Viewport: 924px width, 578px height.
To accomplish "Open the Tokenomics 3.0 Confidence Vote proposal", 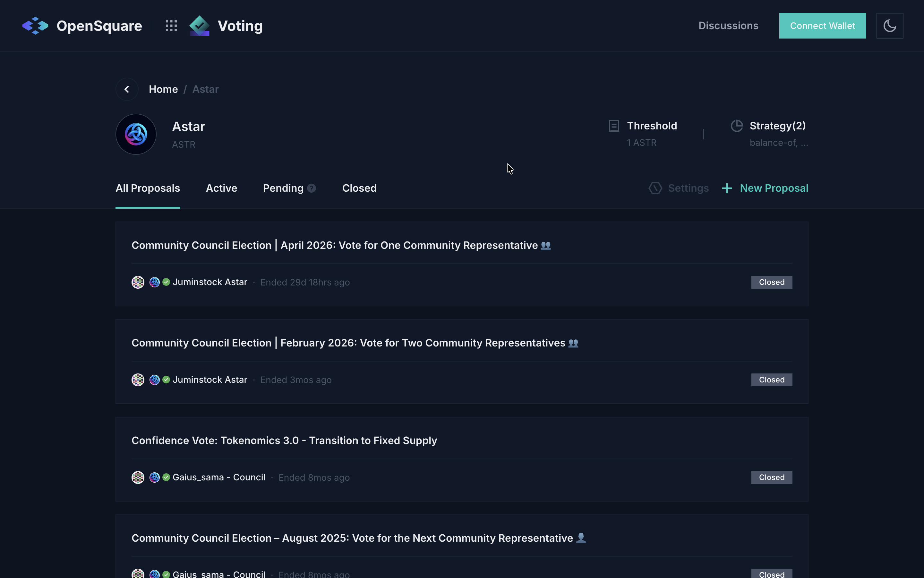I will (x=284, y=440).
